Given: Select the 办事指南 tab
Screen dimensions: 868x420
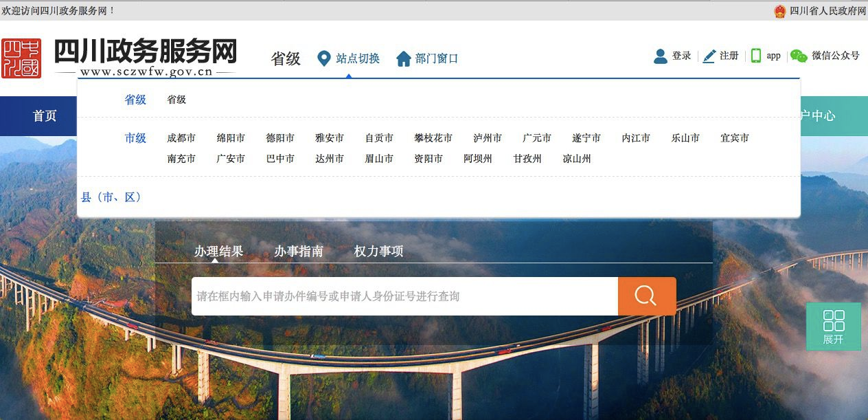Looking at the screenshot, I should (x=299, y=252).
